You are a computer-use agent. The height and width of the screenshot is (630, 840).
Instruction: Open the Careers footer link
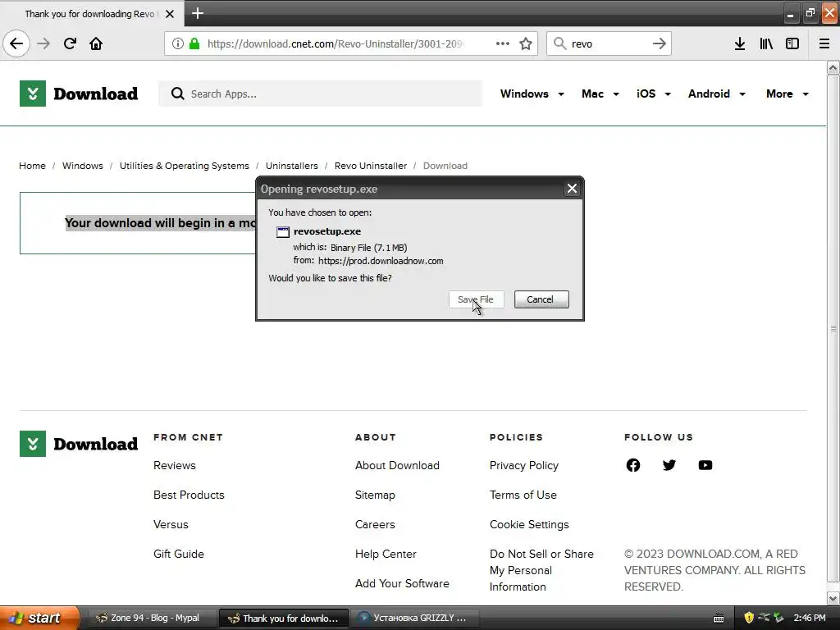click(375, 524)
